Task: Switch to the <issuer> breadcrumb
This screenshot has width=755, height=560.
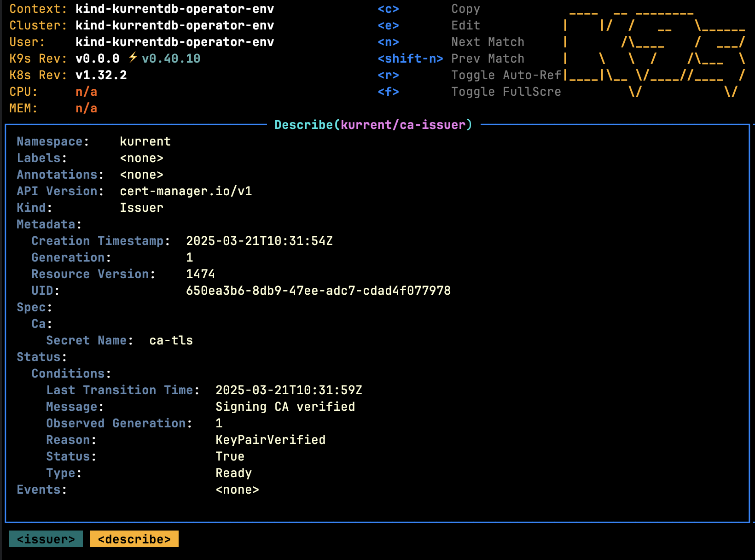Action: click(x=46, y=539)
